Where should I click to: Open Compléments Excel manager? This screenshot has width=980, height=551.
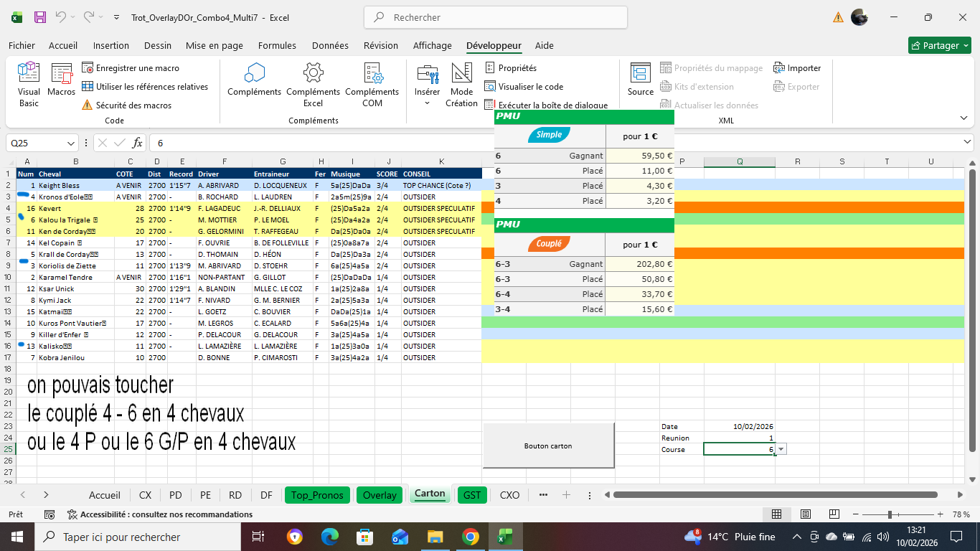pyautogui.click(x=313, y=85)
